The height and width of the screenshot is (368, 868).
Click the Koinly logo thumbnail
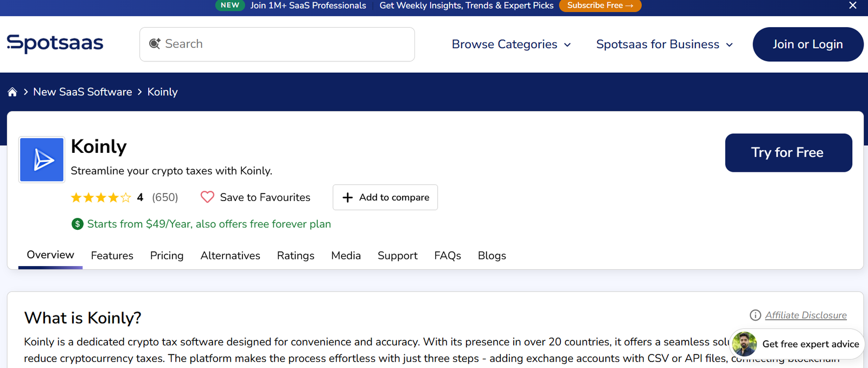tap(42, 160)
